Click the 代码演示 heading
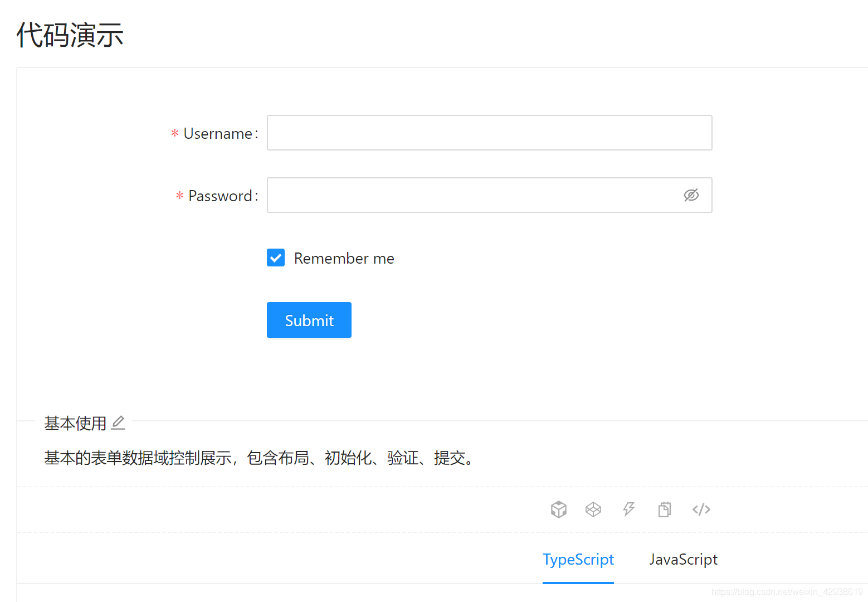This screenshot has height=602, width=868. tap(70, 35)
